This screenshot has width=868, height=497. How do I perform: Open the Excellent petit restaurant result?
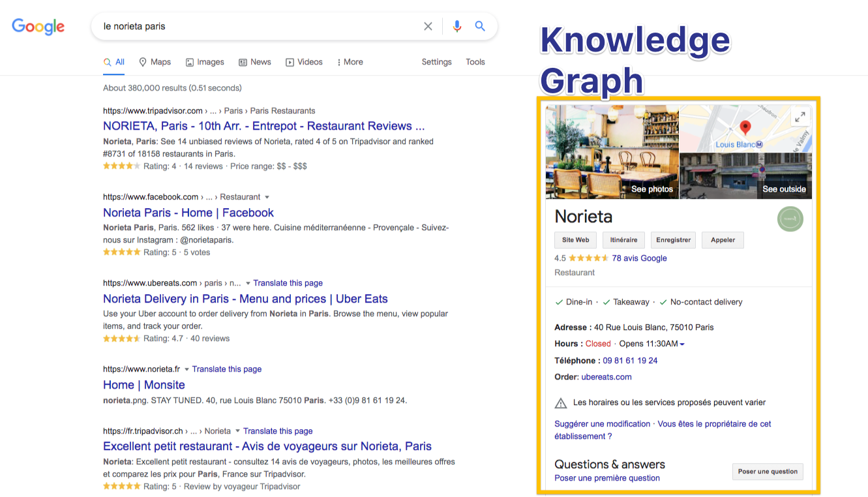point(267,446)
